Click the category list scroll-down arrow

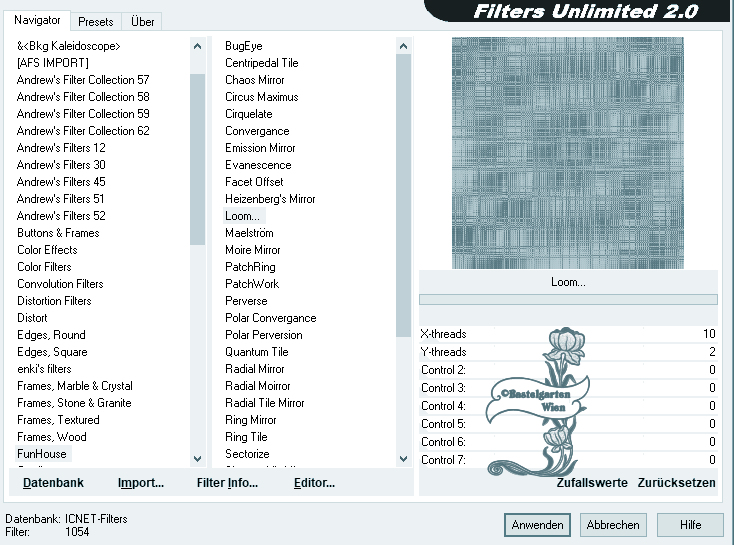[198, 458]
